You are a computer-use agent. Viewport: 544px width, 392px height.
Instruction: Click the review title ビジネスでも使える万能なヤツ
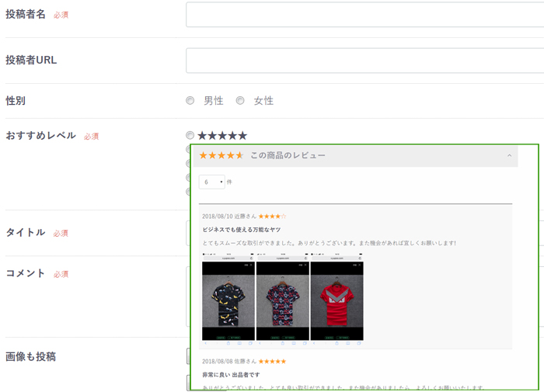242,230
